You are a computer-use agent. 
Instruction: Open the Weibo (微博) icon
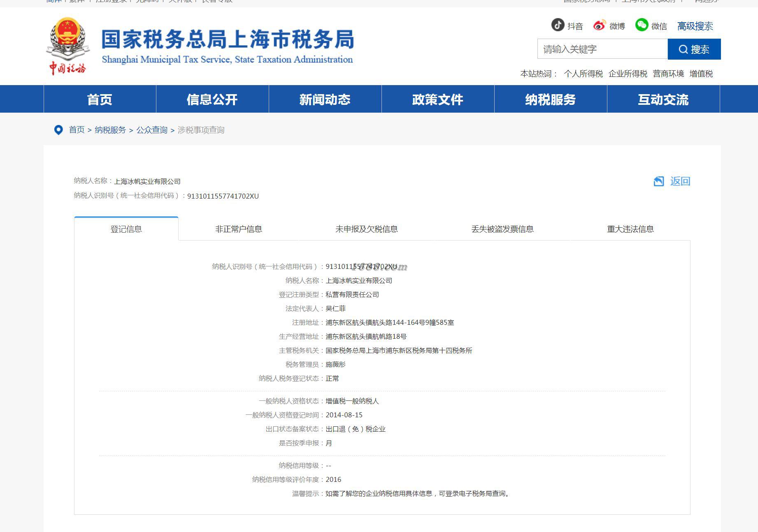tap(599, 25)
